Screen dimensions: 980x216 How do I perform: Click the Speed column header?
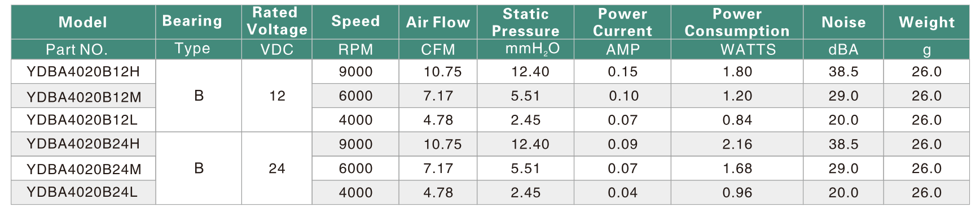click(355, 21)
